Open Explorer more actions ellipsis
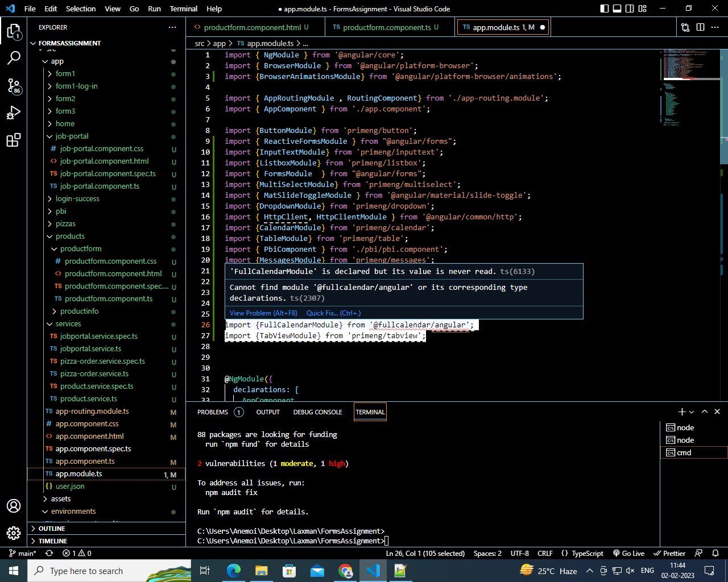The width and height of the screenshot is (728, 582). [172, 27]
